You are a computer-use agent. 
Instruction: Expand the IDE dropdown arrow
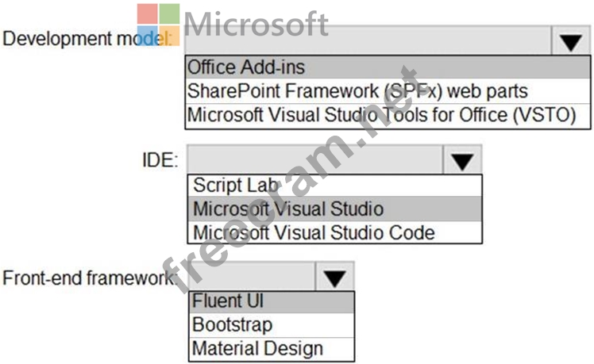(462, 159)
